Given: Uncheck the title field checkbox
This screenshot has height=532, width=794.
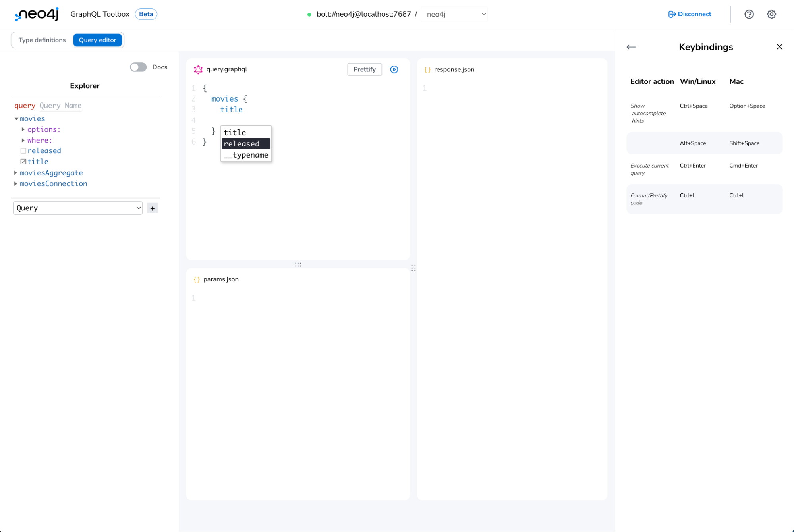Looking at the screenshot, I should (x=23, y=161).
